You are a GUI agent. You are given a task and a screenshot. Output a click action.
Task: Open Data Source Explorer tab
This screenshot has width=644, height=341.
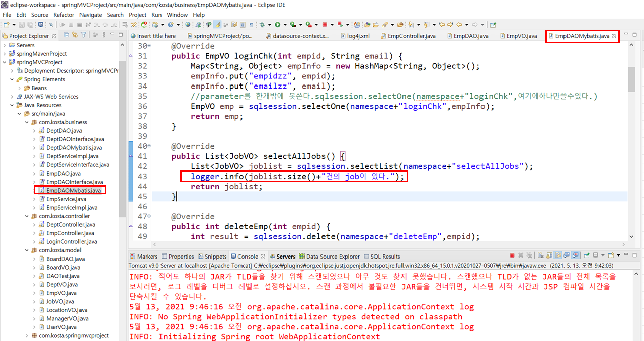[x=329, y=257]
